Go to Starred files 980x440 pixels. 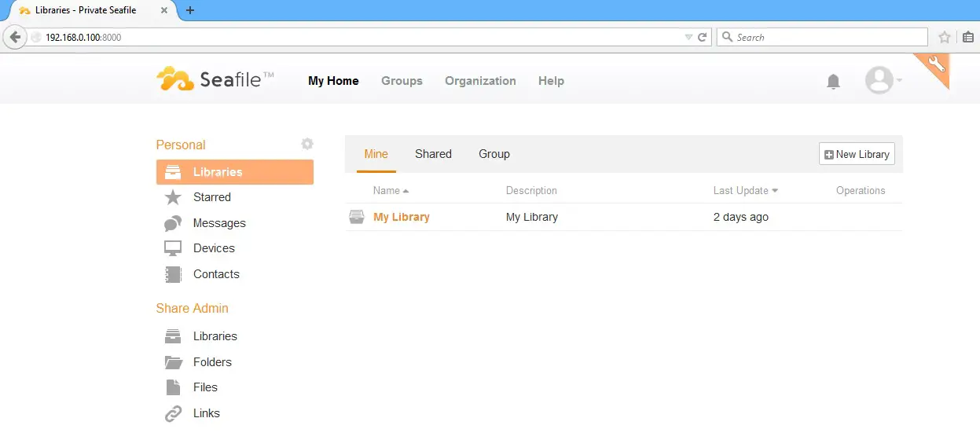pos(212,197)
